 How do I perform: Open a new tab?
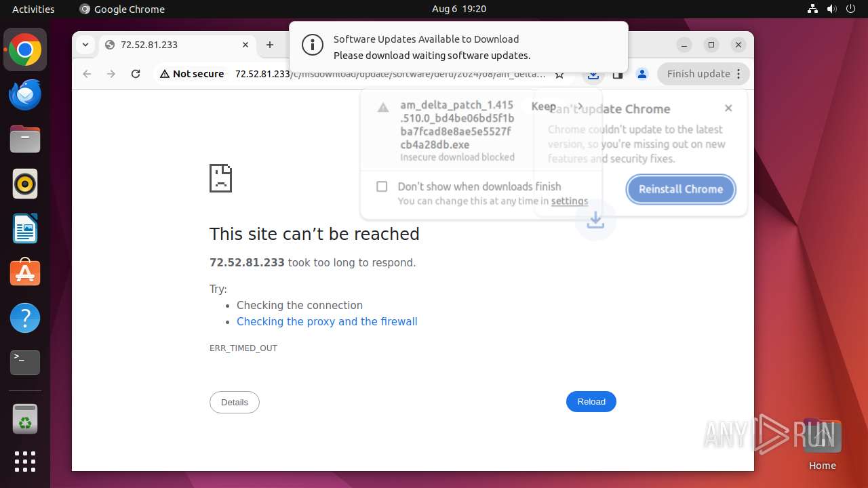pyautogui.click(x=270, y=45)
